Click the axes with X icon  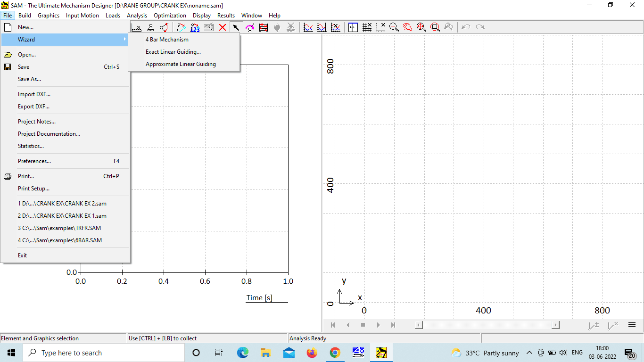click(x=380, y=27)
